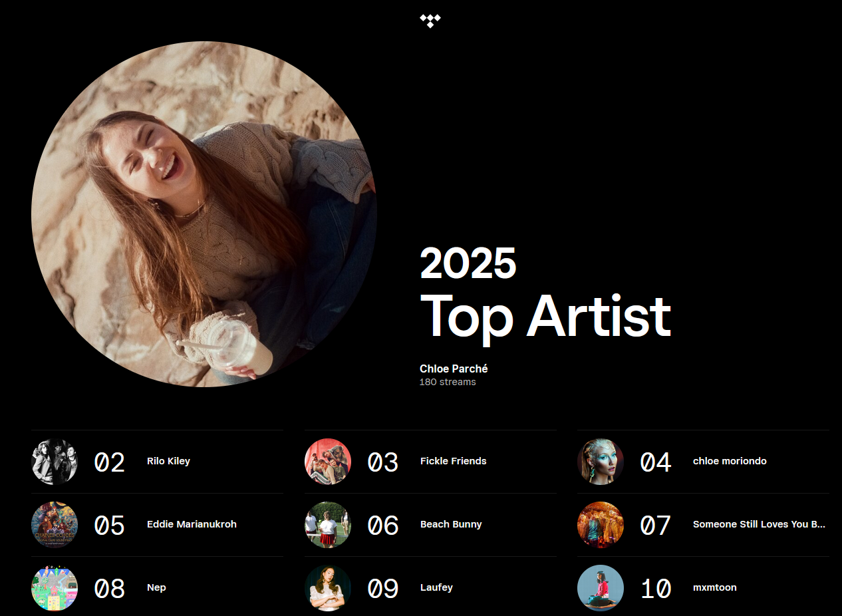The image size is (842, 616).
Task: Click the TIDAL logo at the top
Action: coord(430,21)
